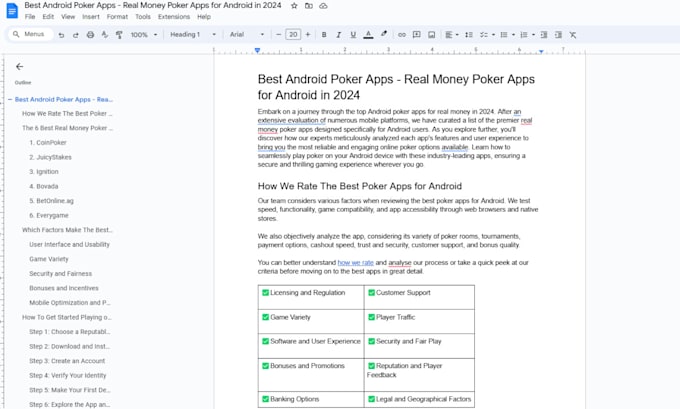The image size is (680, 409).
Task: Open the highlight color picker
Action: (x=384, y=35)
